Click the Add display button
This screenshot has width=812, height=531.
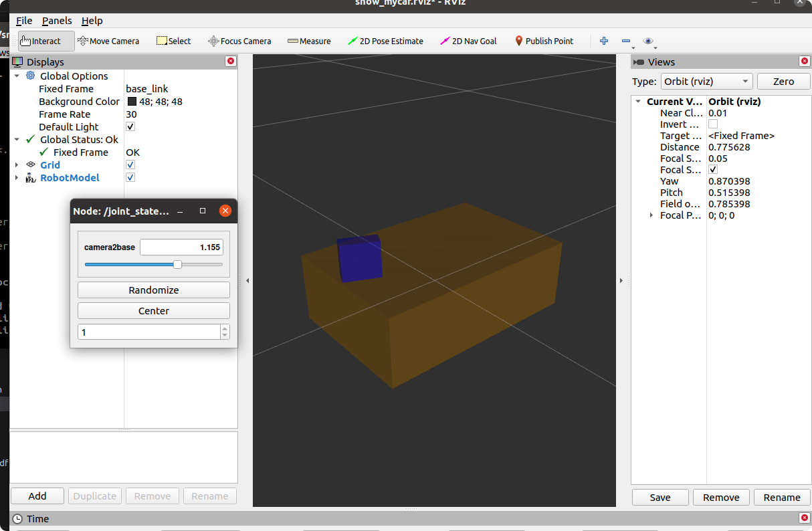37,496
